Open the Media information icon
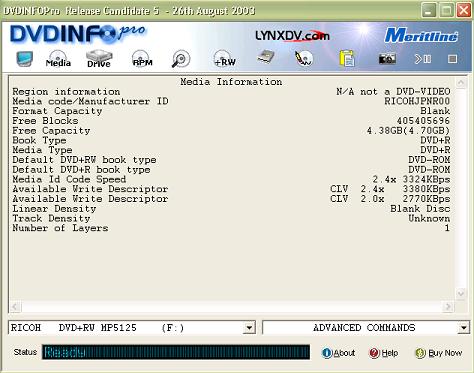 tap(58, 59)
